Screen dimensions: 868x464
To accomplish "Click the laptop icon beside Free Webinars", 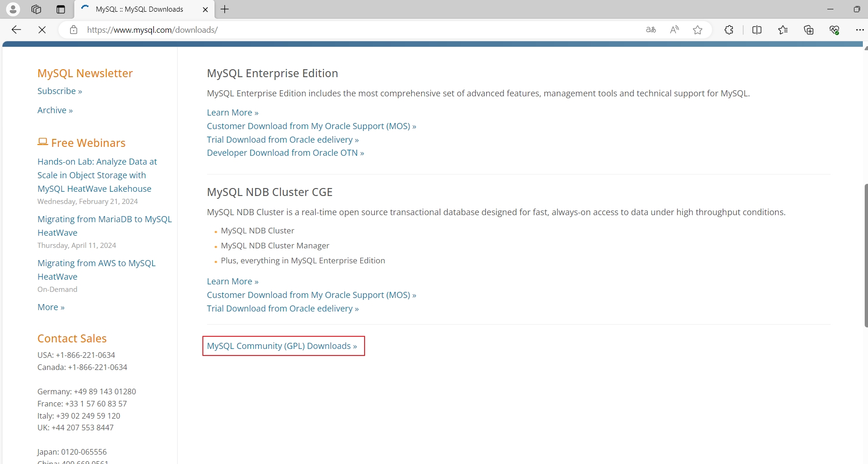I will [x=43, y=142].
